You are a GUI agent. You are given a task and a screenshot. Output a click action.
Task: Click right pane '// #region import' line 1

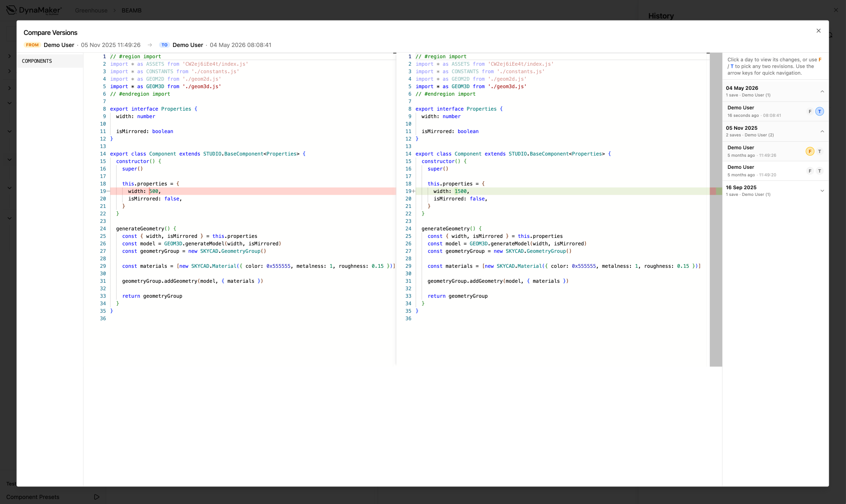point(441,57)
